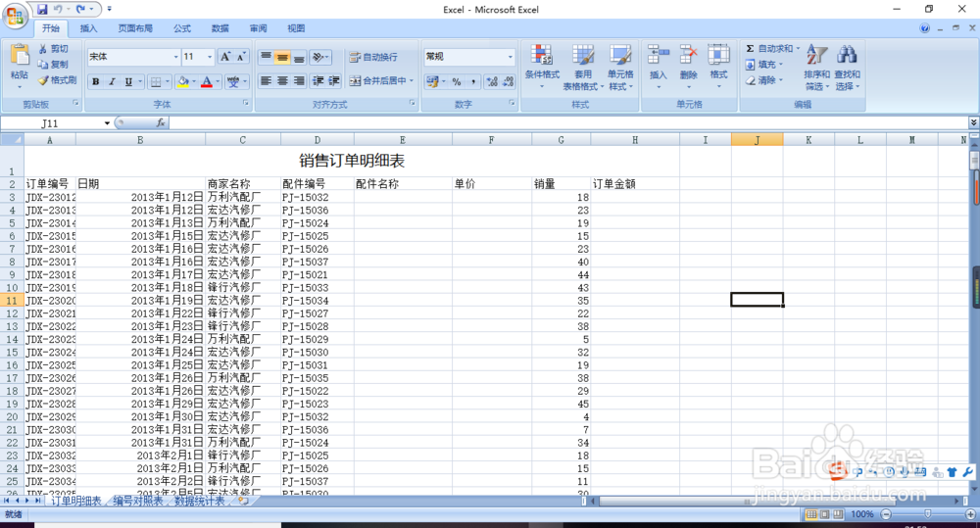The width and height of the screenshot is (980, 528).
Task: Apply the red font color
Action: (x=206, y=82)
